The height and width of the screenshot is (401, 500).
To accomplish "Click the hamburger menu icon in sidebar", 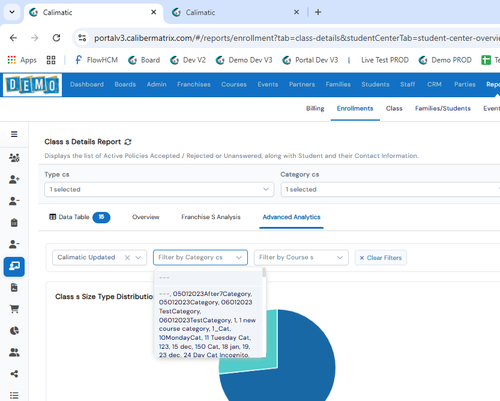I will pos(14,134).
